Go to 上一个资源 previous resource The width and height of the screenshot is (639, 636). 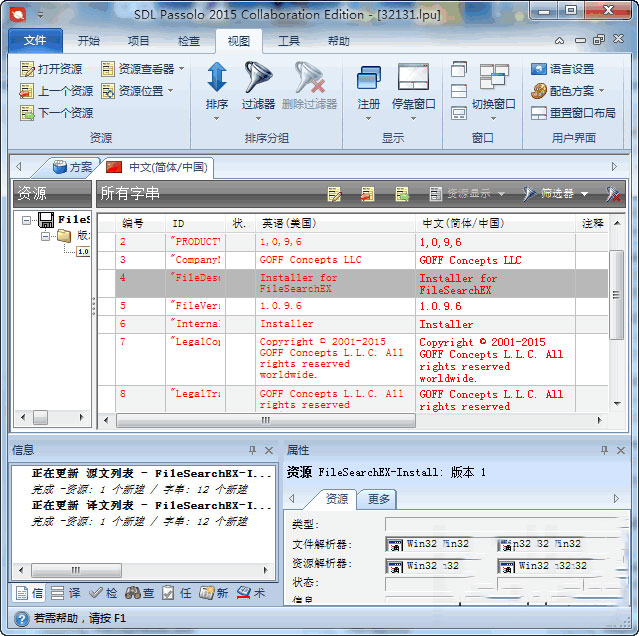click(x=56, y=91)
